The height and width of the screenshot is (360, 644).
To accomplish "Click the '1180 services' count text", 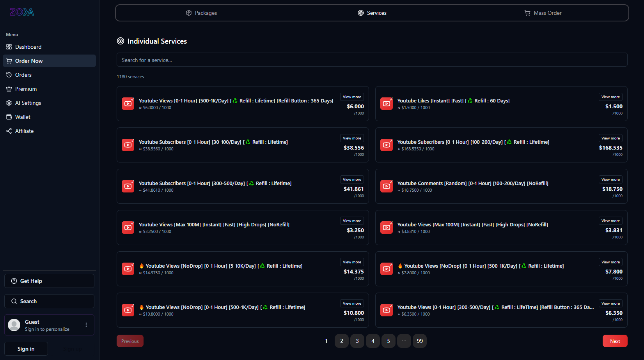I will pos(130,77).
